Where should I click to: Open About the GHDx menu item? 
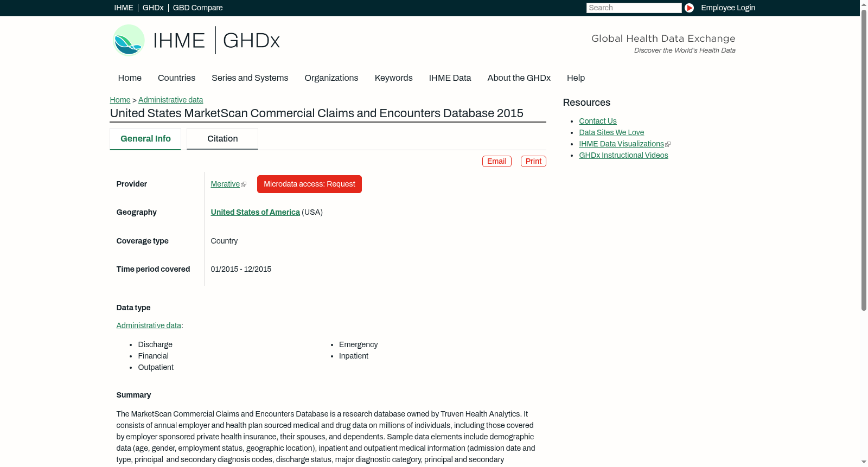519,78
